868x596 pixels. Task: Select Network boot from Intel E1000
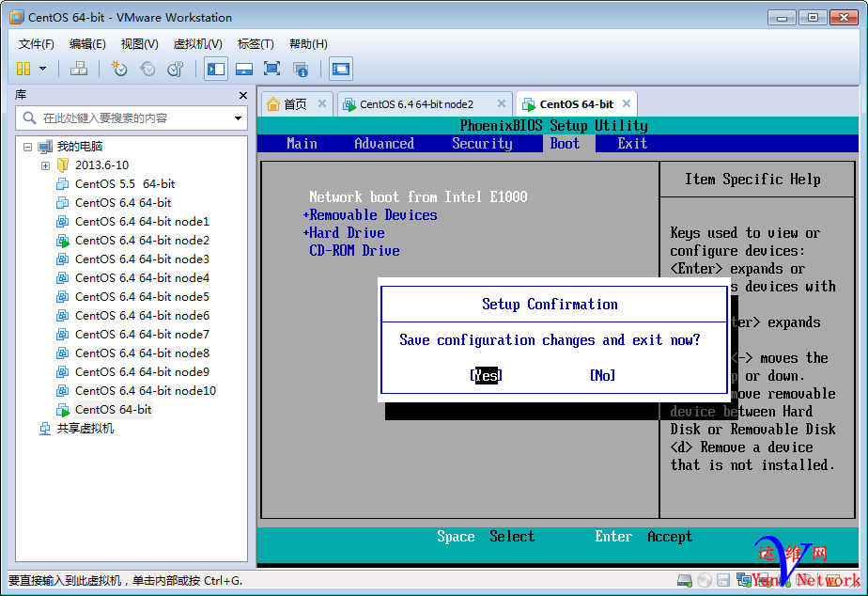click(x=418, y=196)
